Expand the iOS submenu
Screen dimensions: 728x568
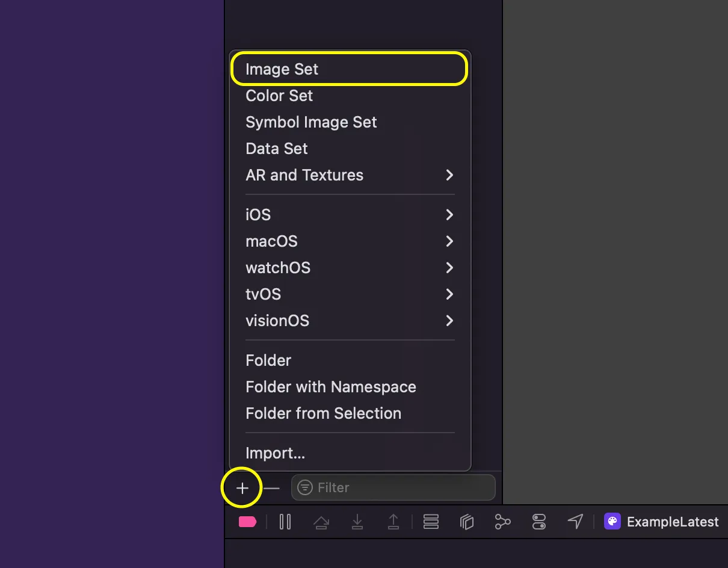tap(349, 215)
